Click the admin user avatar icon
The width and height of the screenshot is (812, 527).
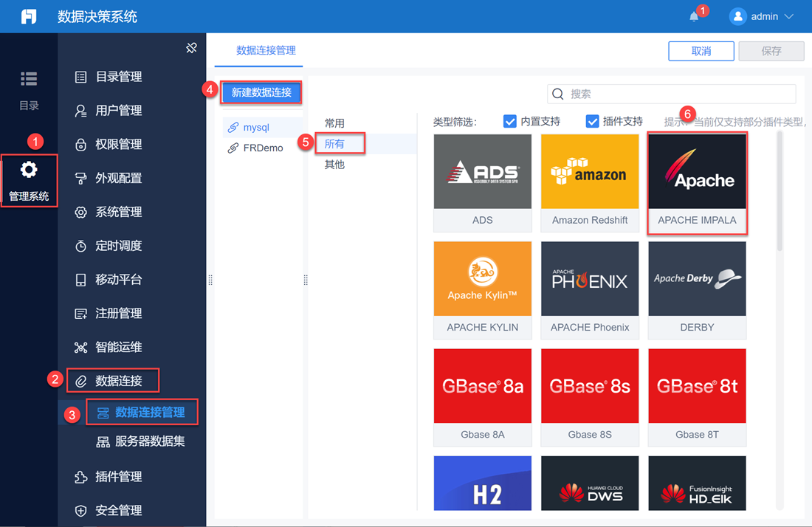737,16
